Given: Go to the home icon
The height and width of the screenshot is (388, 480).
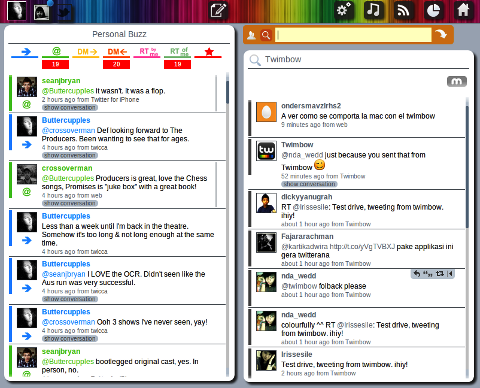Looking at the screenshot, I should (x=463, y=10).
